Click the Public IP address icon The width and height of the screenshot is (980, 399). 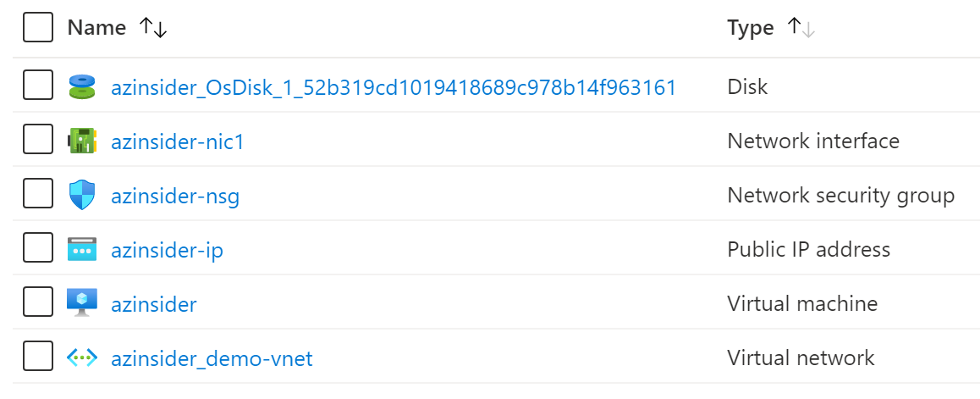coord(82,250)
